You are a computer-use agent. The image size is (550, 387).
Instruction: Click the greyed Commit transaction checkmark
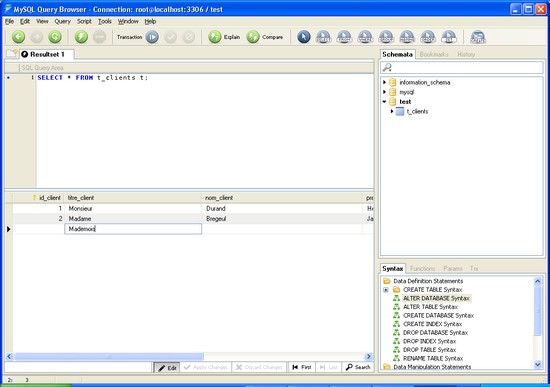click(170, 37)
